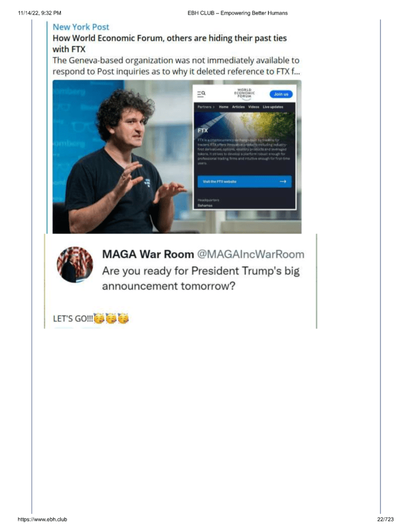Click the World Economic Forum logo

[x=245, y=94]
